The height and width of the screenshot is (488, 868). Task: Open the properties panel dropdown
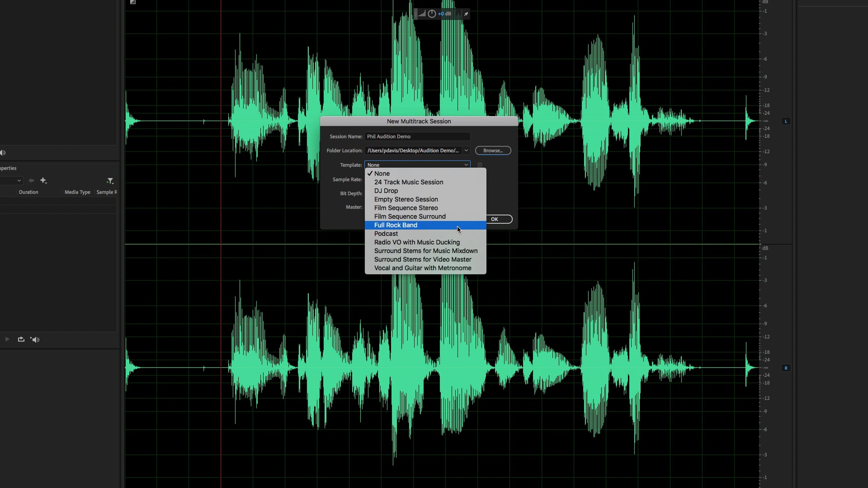click(x=18, y=180)
